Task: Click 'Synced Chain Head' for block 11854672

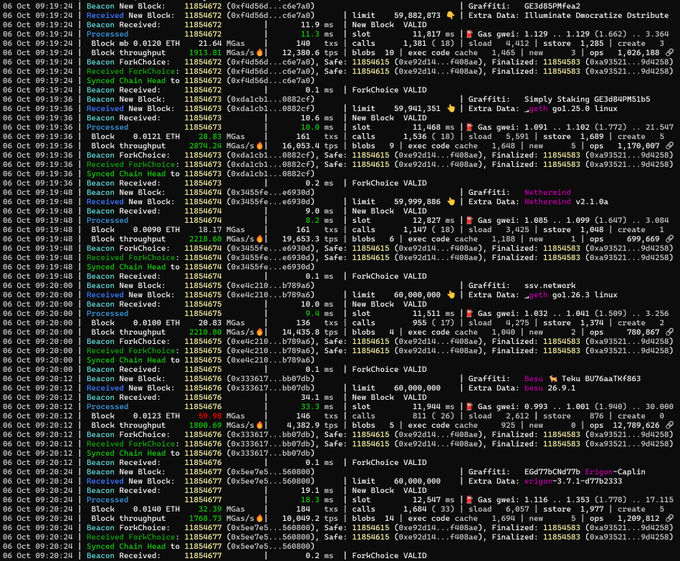Action: 126,81
